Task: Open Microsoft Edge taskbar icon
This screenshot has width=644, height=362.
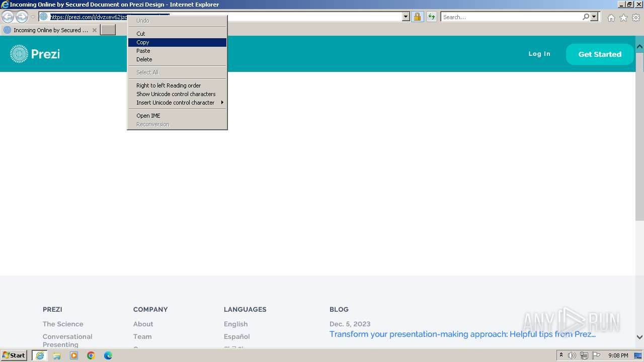Action: coord(108,355)
